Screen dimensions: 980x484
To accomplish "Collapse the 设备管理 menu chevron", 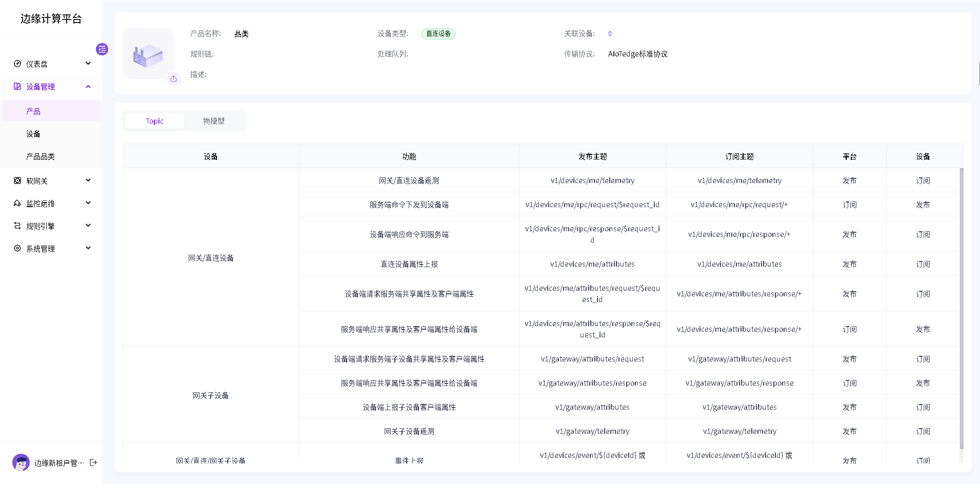I will pos(88,87).
